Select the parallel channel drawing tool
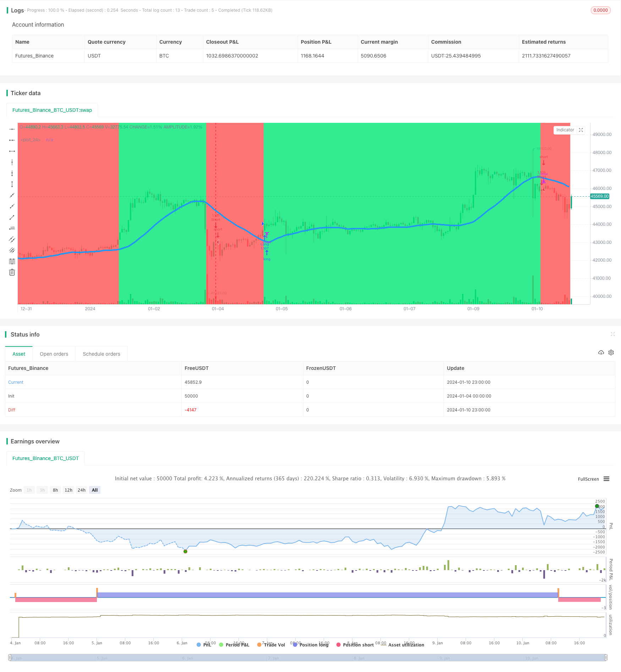Viewport: 621px width, 672px height. click(x=12, y=239)
